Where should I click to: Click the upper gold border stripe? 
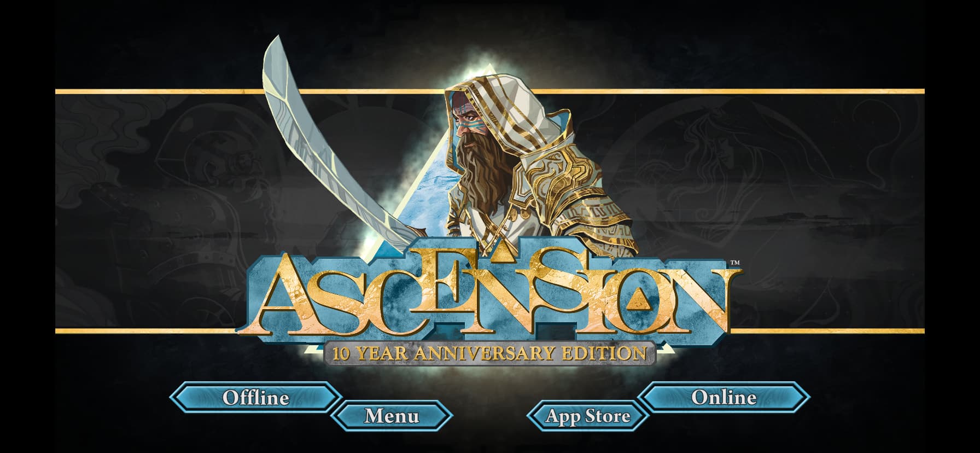[x=489, y=91]
